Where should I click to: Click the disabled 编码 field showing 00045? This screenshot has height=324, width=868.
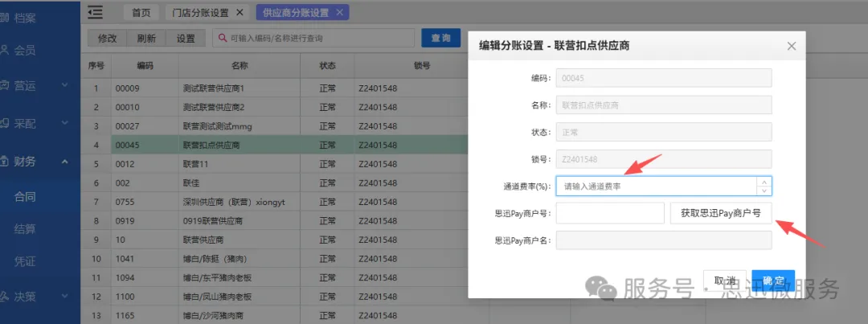click(664, 78)
